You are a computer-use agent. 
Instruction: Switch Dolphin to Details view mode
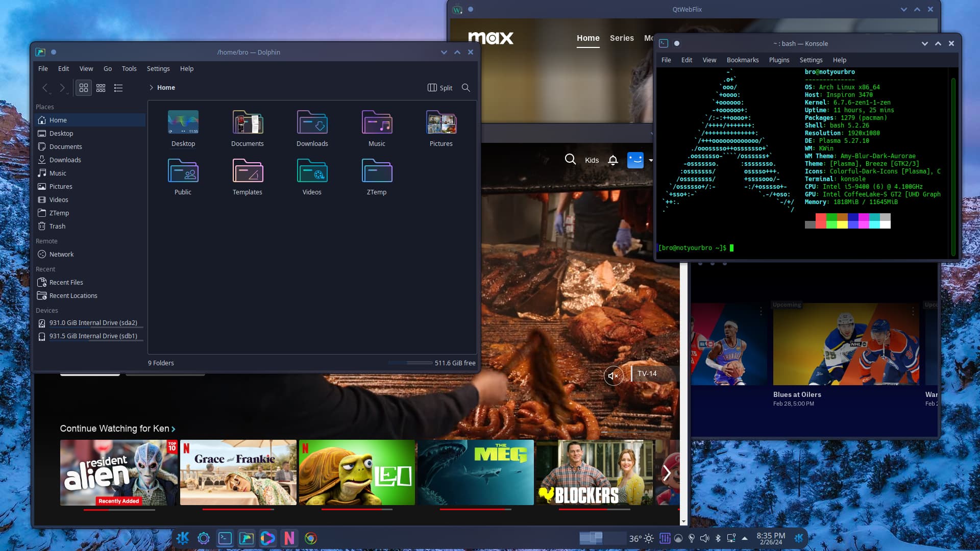pos(118,88)
